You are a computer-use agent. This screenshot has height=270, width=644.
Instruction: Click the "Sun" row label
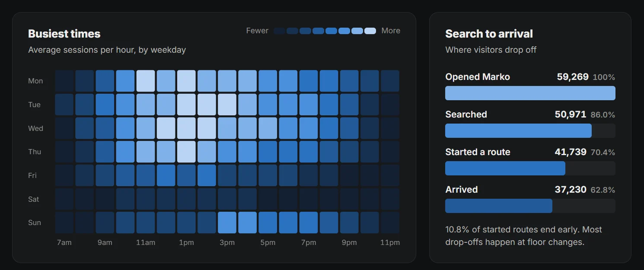click(35, 222)
